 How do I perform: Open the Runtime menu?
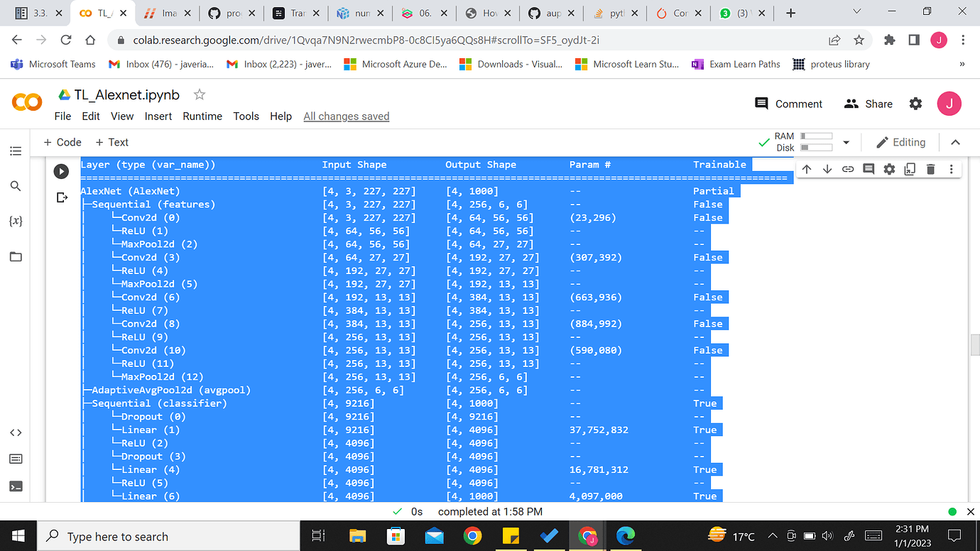pos(202,116)
